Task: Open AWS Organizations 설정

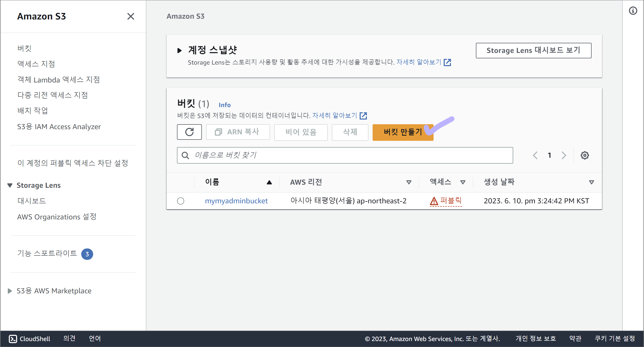Action: click(57, 217)
